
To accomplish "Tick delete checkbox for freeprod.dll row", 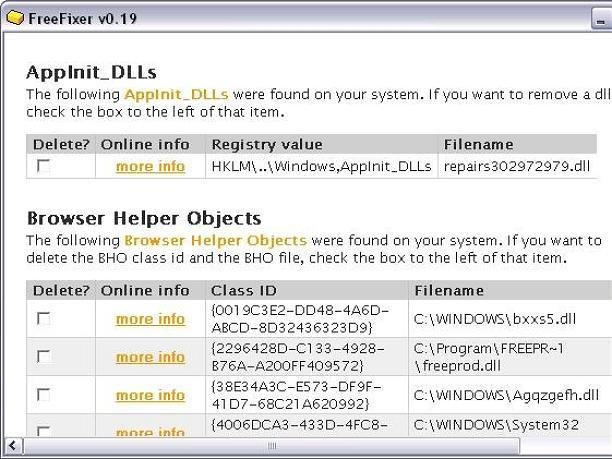I will click(x=43, y=356).
